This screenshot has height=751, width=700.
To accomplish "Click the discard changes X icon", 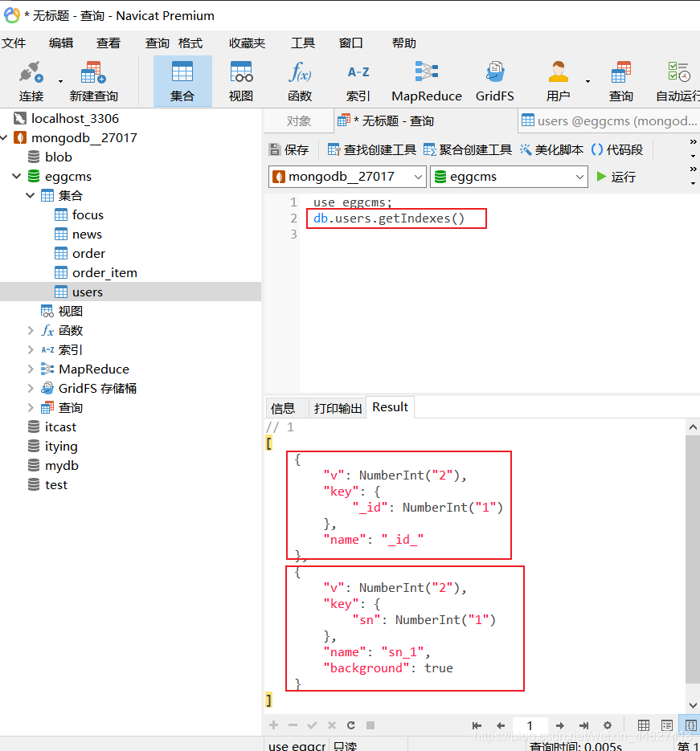I will click(x=332, y=725).
